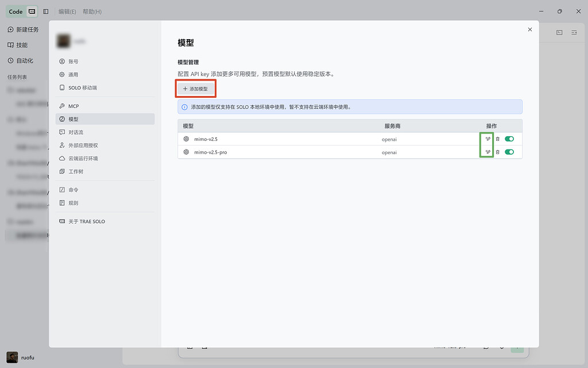
Task: Toggle the sidebar panel icon in title bar
Action: [x=46, y=11]
